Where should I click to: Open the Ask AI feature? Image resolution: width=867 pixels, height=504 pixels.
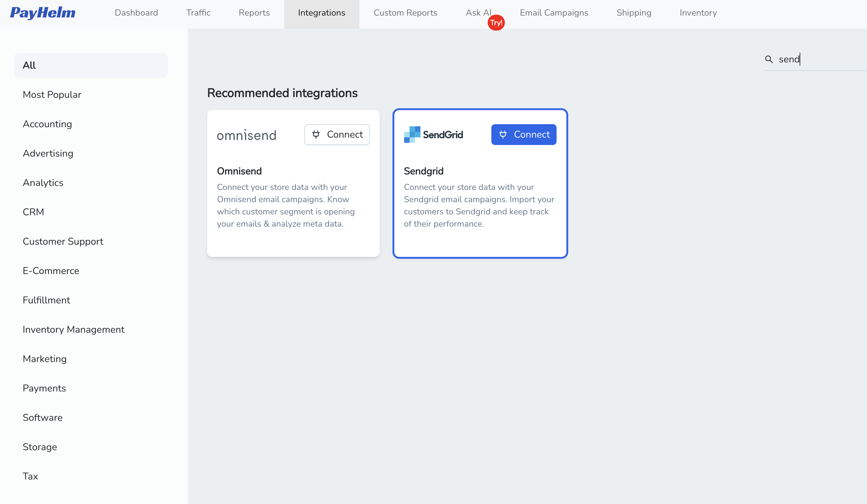tap(479, 13)
